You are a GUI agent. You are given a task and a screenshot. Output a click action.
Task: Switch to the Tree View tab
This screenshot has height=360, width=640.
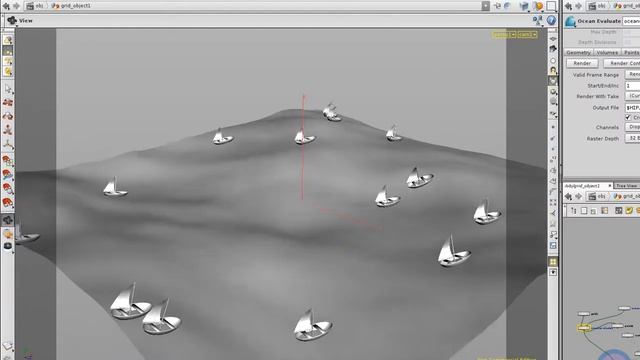point(626,186)
